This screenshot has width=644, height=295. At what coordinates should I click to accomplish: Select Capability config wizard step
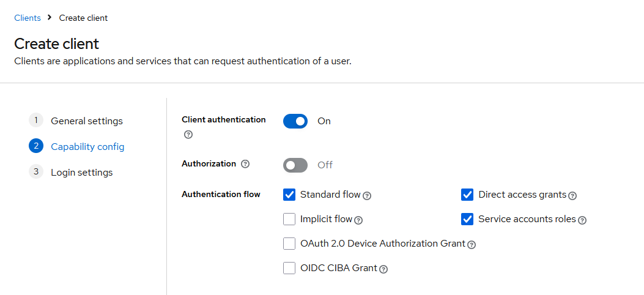[77, 146]
